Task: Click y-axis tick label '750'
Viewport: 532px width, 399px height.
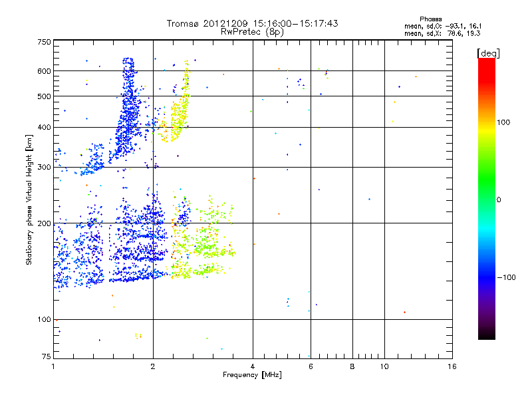Action: (44, 42)
